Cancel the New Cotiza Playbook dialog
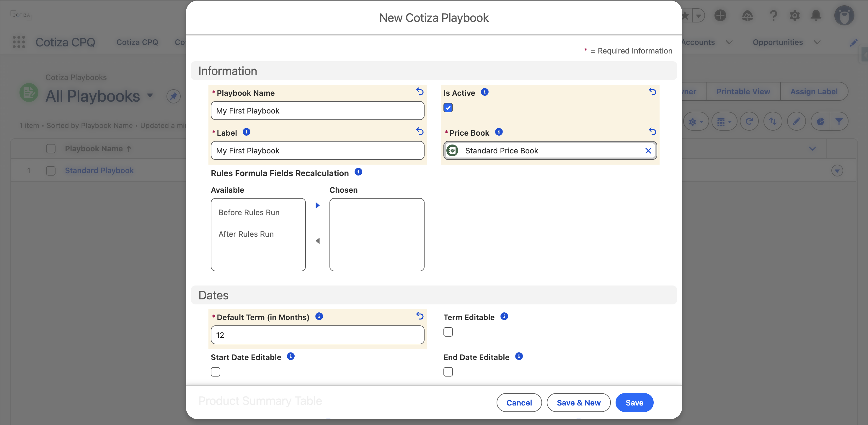The image size is (868, 425). tap(519, 403)
